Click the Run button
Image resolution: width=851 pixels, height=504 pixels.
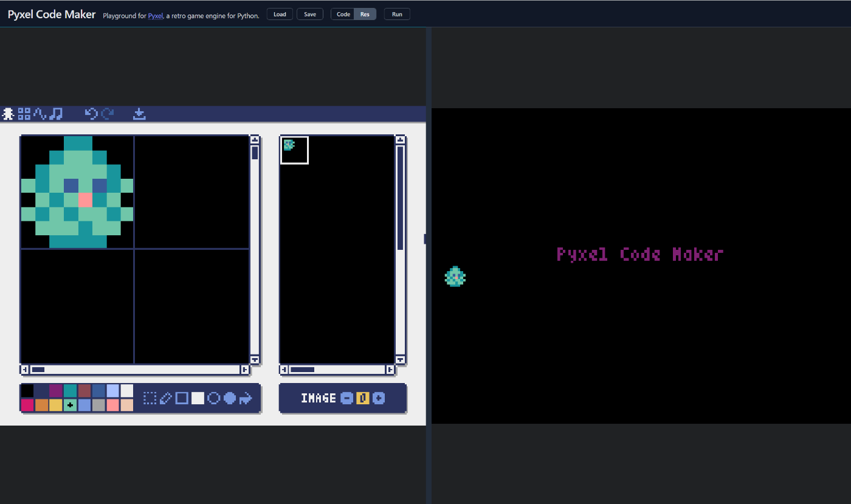point(397,14)
